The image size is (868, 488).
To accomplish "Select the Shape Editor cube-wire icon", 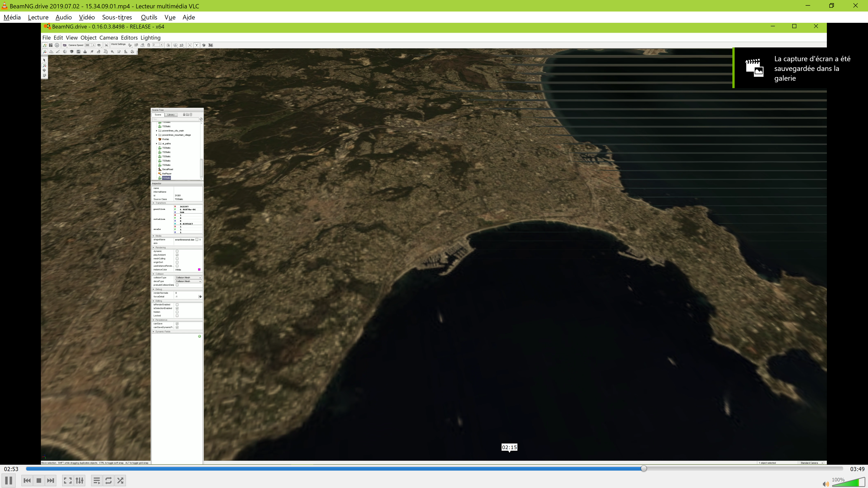I will 132,52.
